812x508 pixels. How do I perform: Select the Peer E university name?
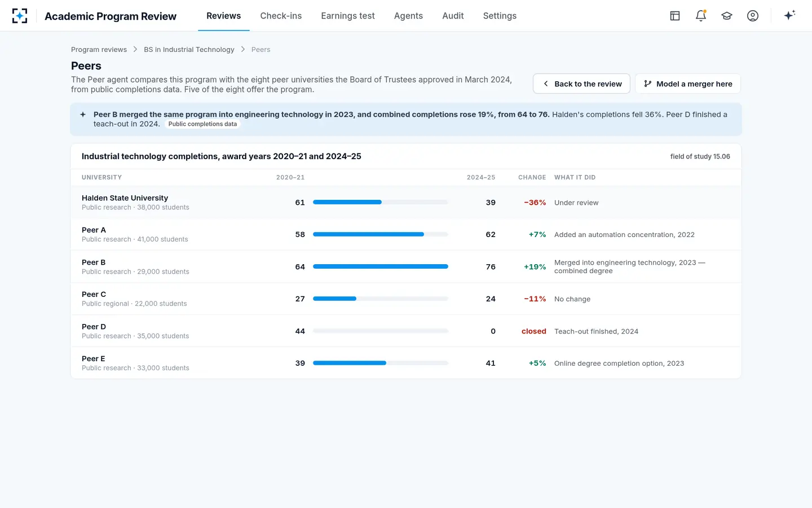point(93,359)
